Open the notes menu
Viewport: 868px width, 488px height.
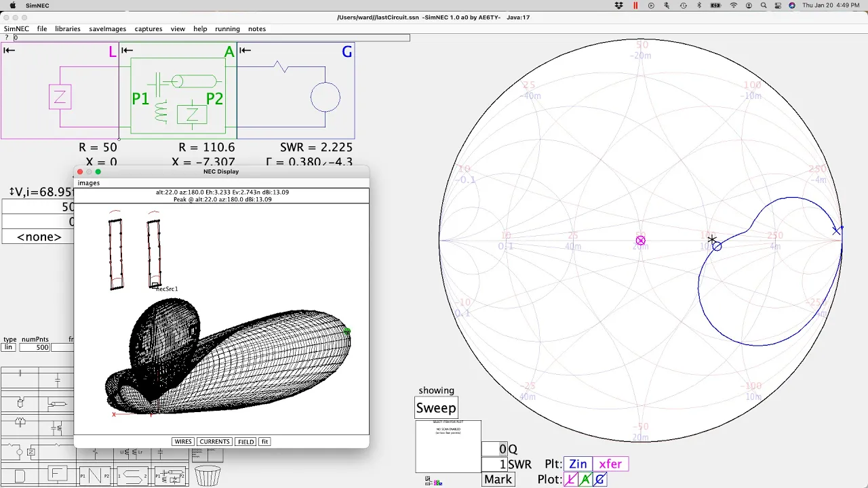click(x=257, y=29)
